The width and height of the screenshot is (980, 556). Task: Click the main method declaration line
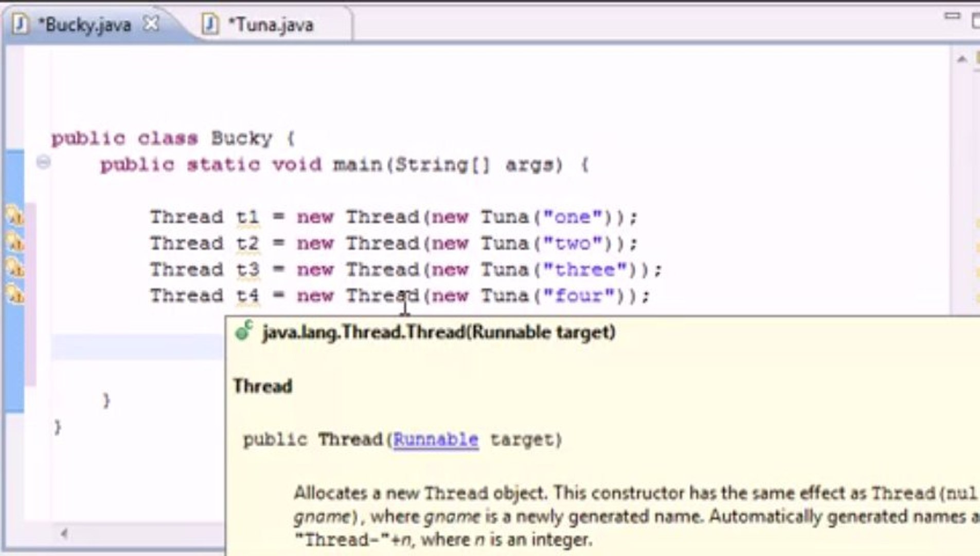(344, 165)
